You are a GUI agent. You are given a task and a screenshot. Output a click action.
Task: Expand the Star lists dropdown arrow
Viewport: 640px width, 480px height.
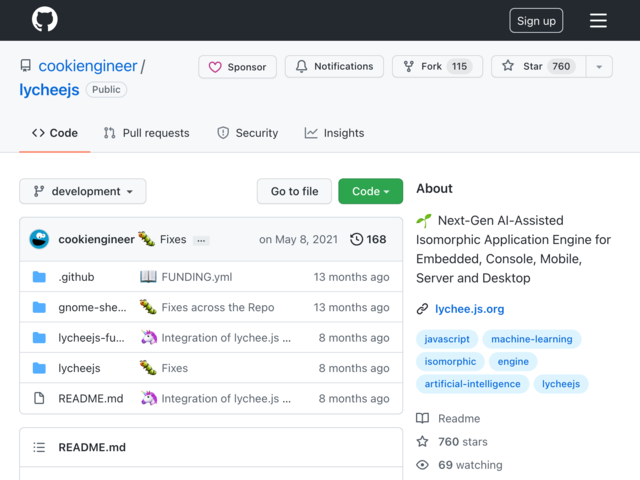coord(599,67)
